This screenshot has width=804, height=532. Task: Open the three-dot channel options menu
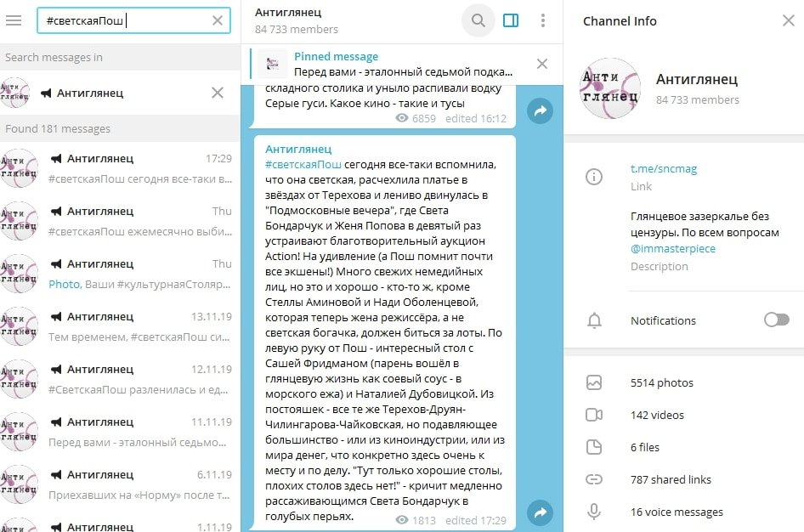tap(543, 20)
